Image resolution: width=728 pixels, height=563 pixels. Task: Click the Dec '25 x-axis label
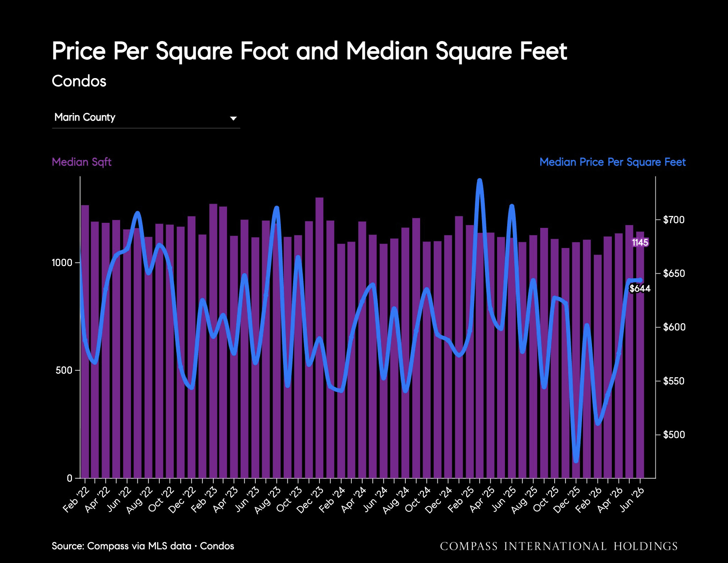click(567, 500)
